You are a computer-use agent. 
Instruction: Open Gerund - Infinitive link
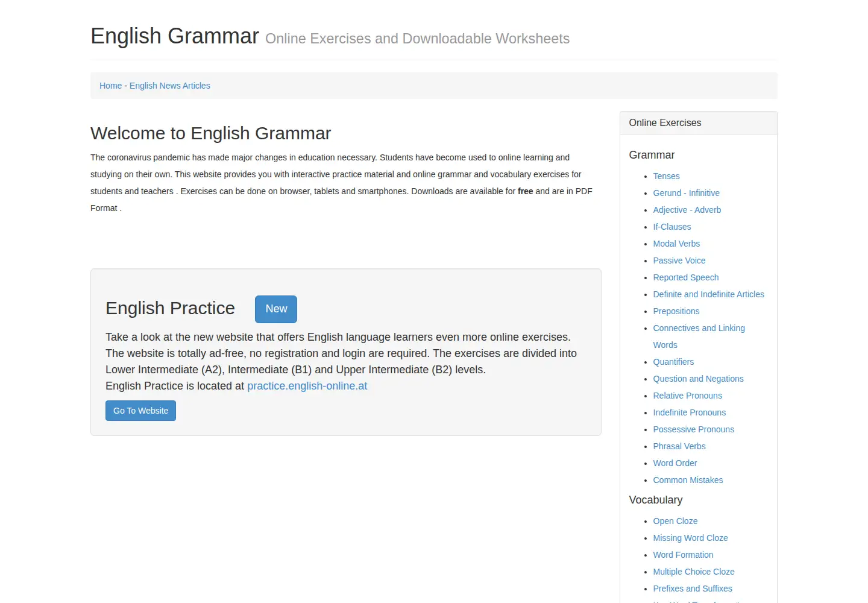tap(686, 193)
